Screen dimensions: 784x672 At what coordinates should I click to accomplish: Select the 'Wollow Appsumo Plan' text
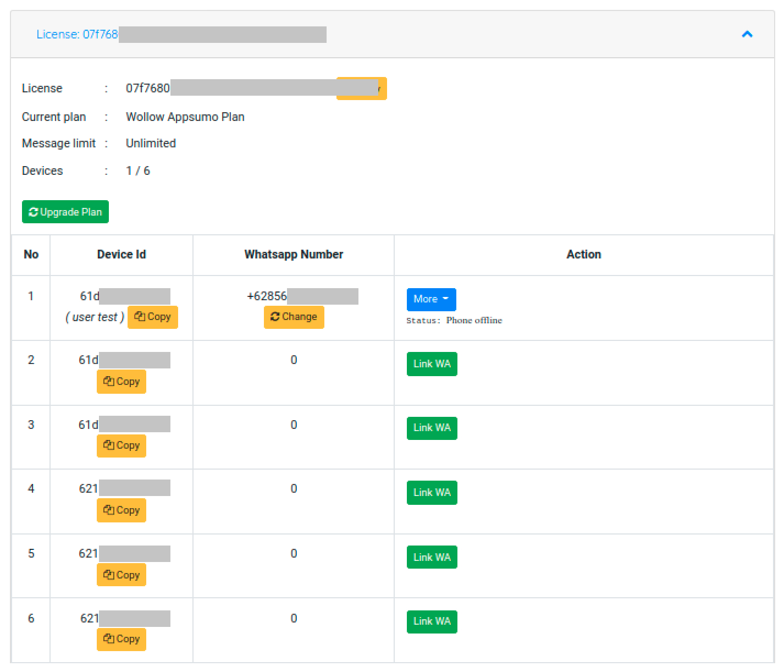[x=185, y=117]
